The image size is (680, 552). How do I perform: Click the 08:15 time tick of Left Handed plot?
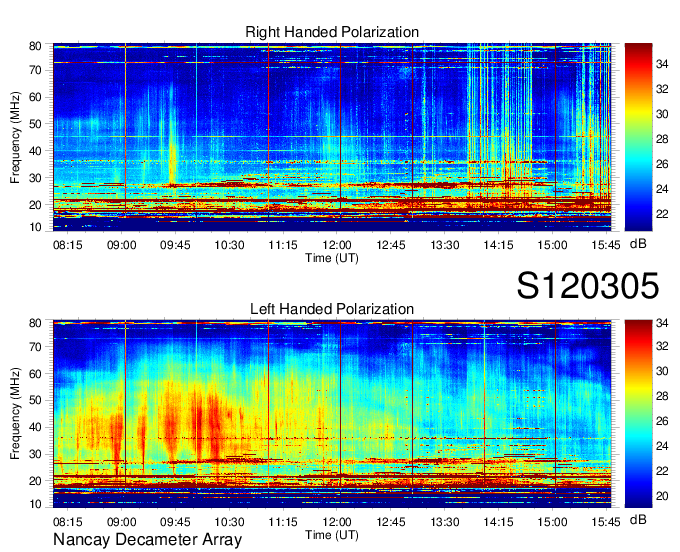click(x=68, y=522)
